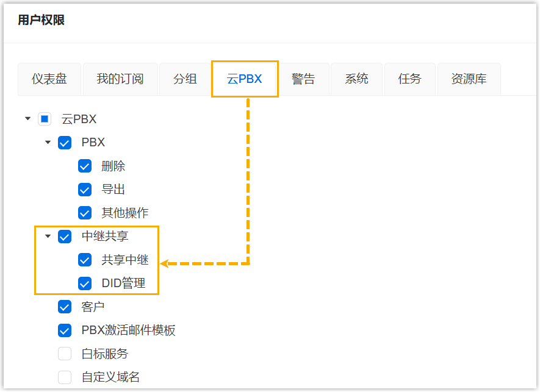
Task: Uncheck the 共享中继 checkbox
Action: [85, 260]
